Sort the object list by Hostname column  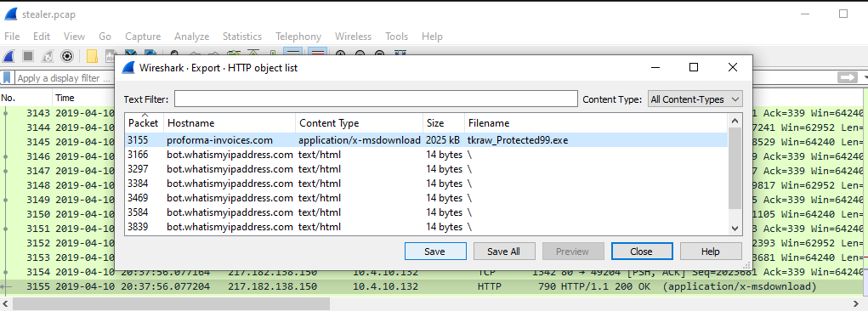tap(230, 123)
